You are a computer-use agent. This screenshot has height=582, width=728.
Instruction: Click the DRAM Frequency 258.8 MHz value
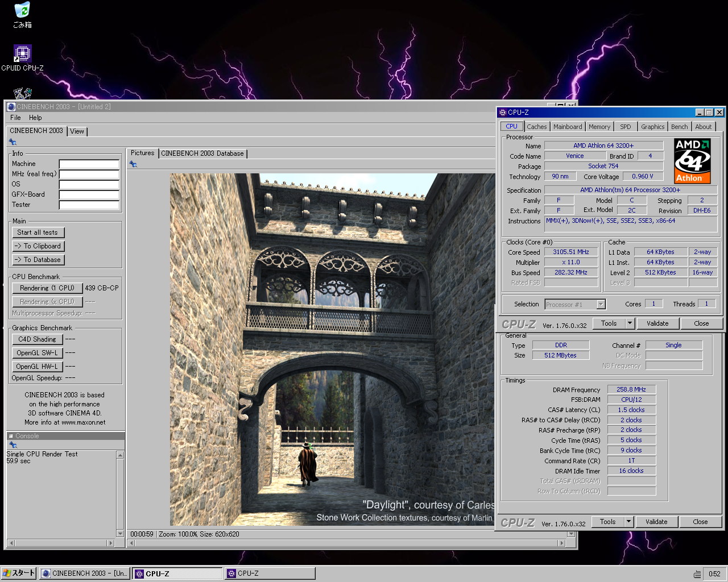coord(631,390)
